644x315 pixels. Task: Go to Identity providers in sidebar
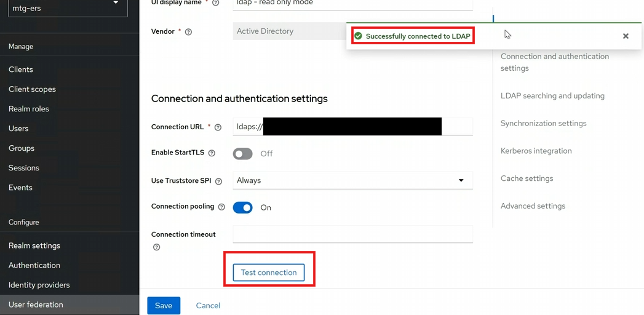39,285
